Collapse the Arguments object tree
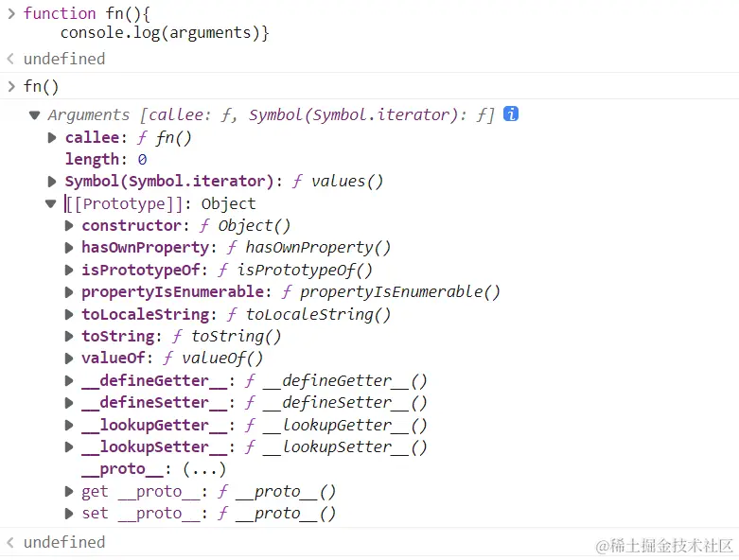This screenshot has width=739, height=560. tap(34, 114)
